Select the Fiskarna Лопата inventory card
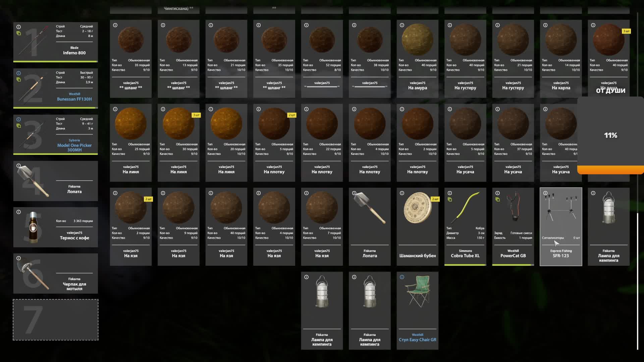Image resolution: width=644 pixels, height=362 pixels. click(x=370, y=227)
